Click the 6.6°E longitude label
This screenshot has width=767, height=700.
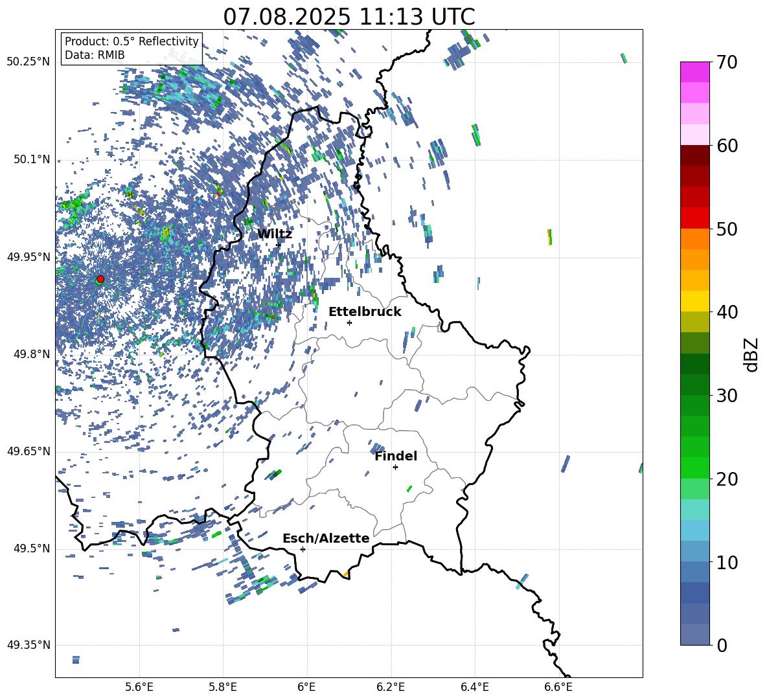pos(558,687)
